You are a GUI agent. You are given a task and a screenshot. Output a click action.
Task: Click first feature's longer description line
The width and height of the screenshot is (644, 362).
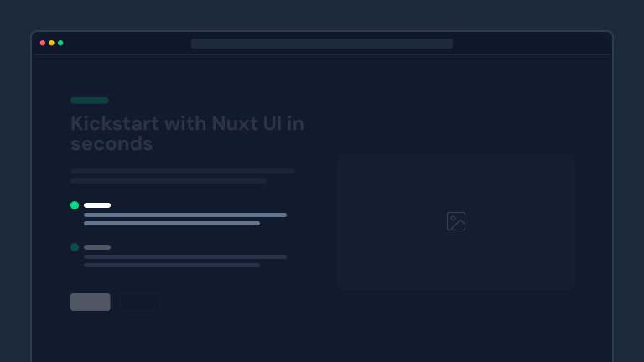click(x=185, y=215)
